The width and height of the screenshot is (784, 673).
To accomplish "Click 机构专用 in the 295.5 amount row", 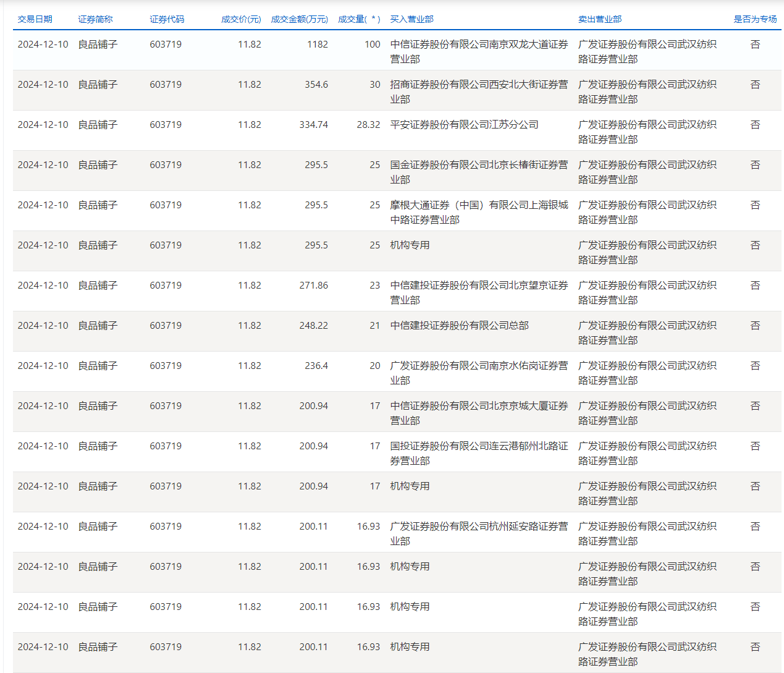I will coord(410,245).
